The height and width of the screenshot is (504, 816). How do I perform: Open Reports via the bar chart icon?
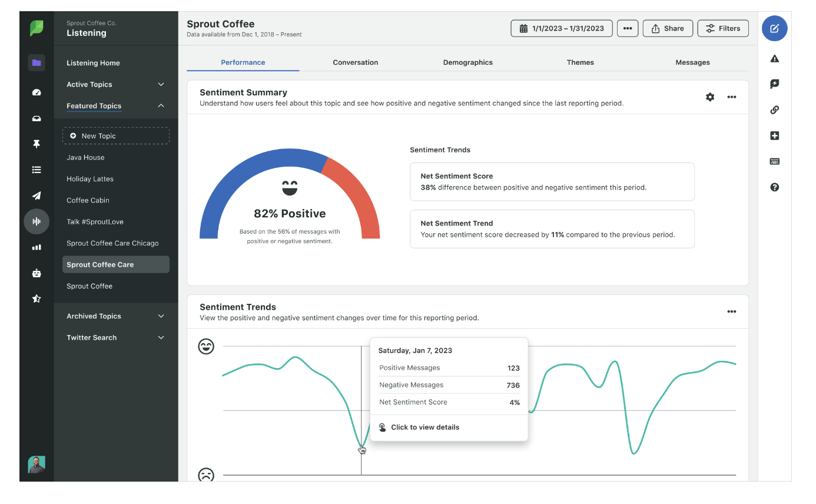tap(37, 247)
